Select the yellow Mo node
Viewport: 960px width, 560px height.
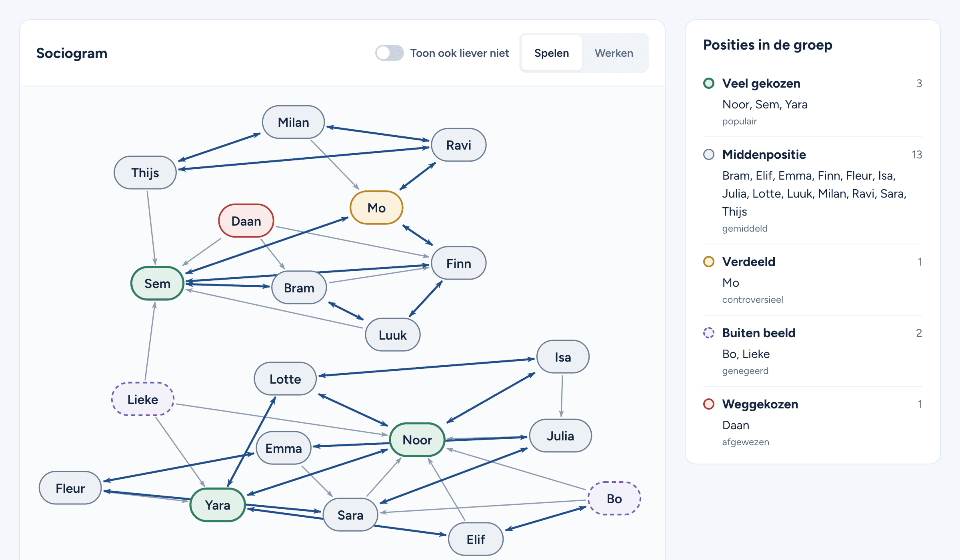376,208
